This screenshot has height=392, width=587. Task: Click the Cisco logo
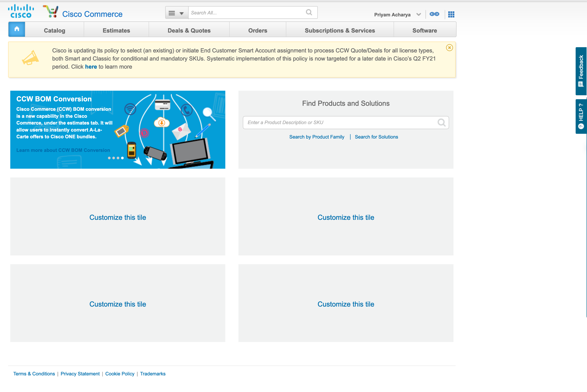pyautogui.click(x=21, y=11)
